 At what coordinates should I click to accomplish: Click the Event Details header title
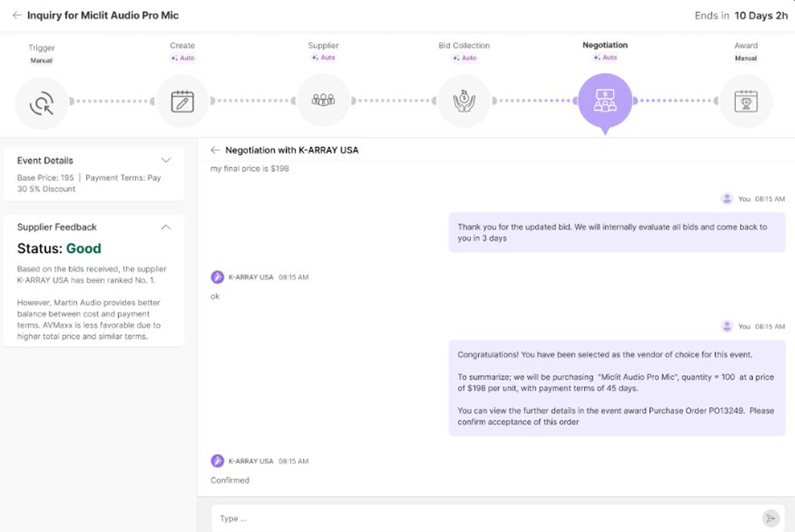pos(45,161)
